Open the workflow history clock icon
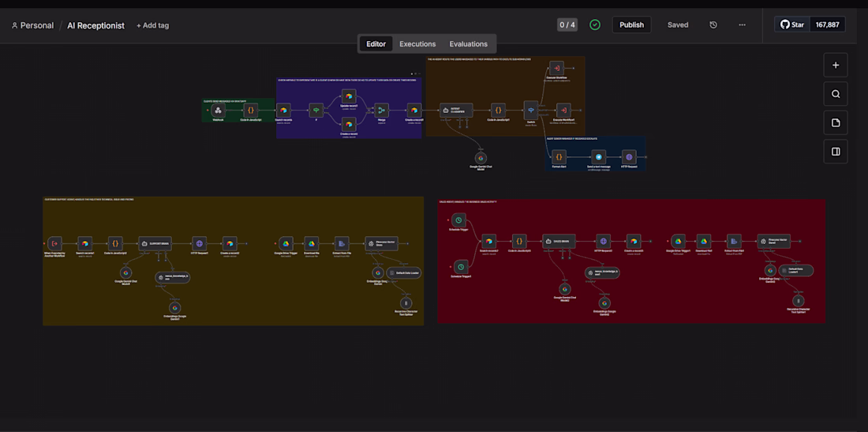The image size is (868, 432). [713, 25]
